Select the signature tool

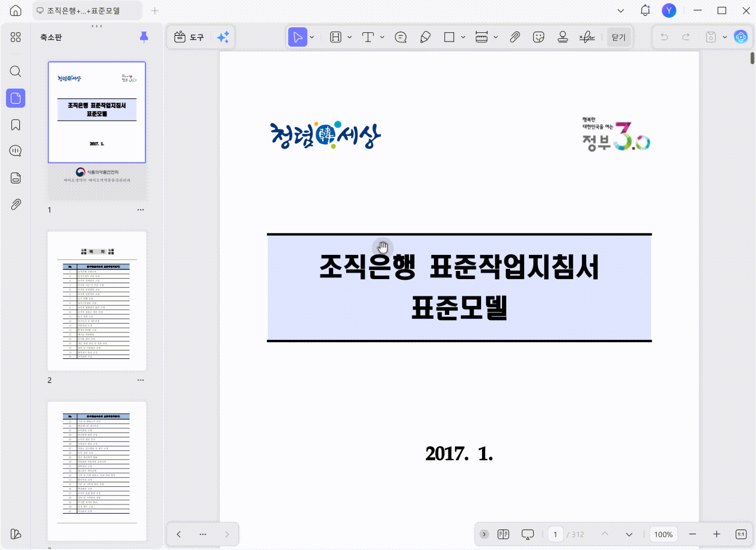click(x=587, y=37)
